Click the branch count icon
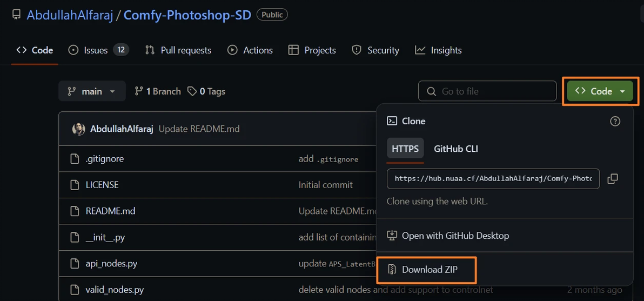Viewport: 644px width, 301px height. tap(139, 91)
